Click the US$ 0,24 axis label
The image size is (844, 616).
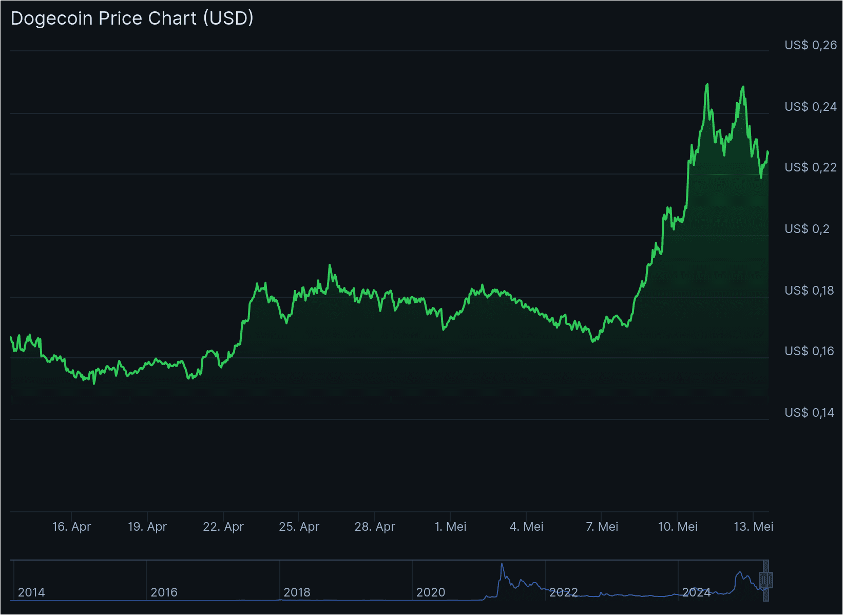(811, 107)
